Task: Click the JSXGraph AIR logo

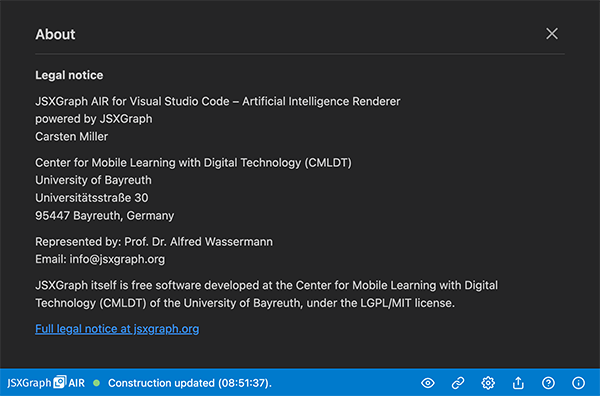Action: 46,383
